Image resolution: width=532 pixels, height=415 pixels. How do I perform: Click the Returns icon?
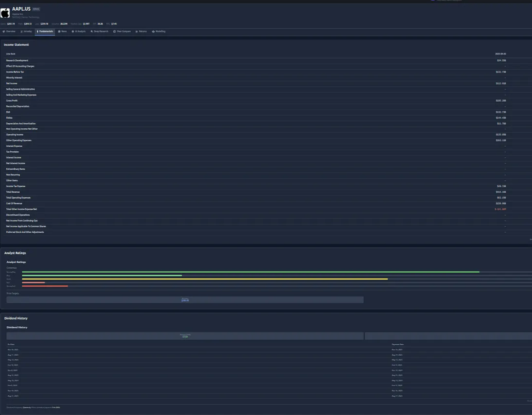point(136,32)
